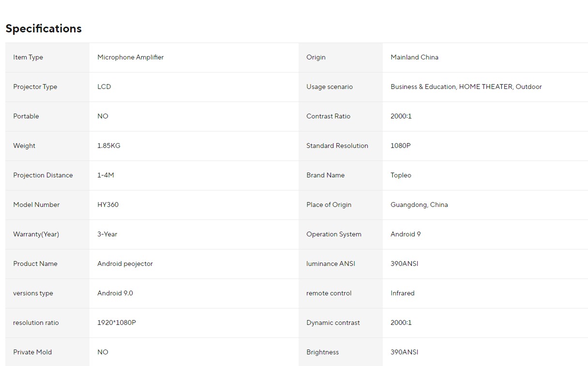This screenshot has height=366, width=588.
Task: Click the Android 9.0 versions type value
Action: [x=115, y=293]
